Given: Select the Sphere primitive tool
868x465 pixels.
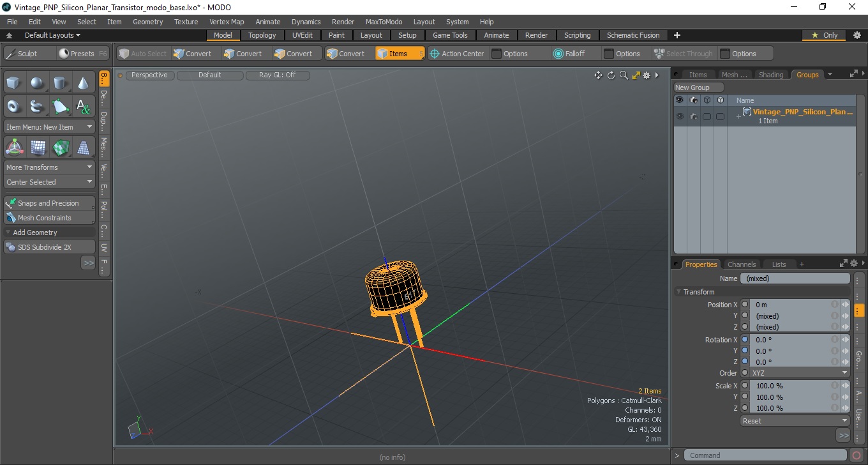Looking at the screenshot, I should (x=38, y=83).
